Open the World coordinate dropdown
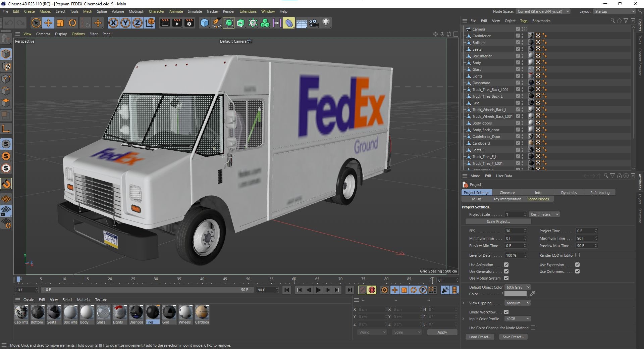This screenshot has height=349, width=644. coord(372,332)
